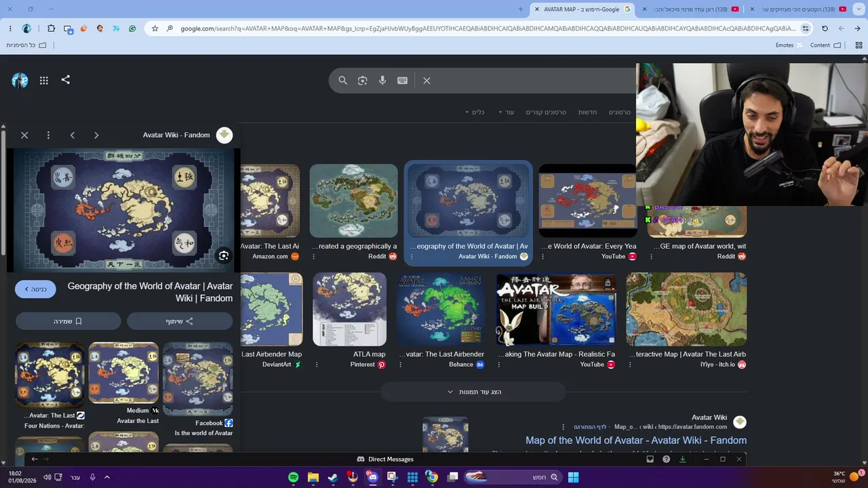This screenshot has width=868, height=488.
Task: Open the סרטונים קצרים search filter
Action: click(x=546, y=112)
